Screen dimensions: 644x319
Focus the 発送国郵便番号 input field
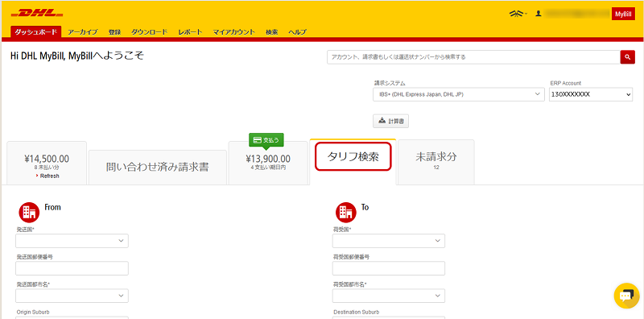coord(72,268)
